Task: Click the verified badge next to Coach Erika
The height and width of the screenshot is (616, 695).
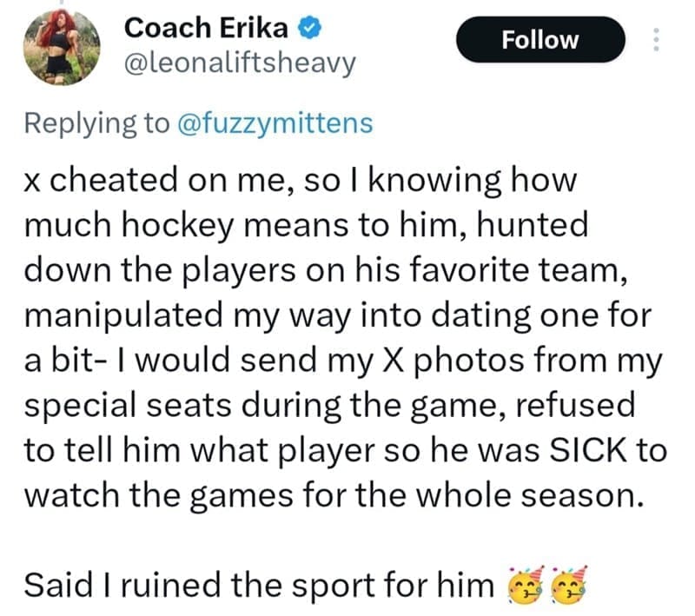Action: point(308,27)
